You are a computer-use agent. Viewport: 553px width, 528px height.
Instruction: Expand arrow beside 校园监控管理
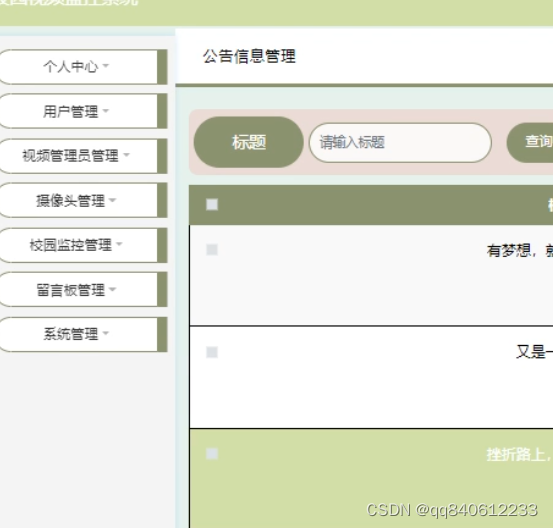pos(119,244)
